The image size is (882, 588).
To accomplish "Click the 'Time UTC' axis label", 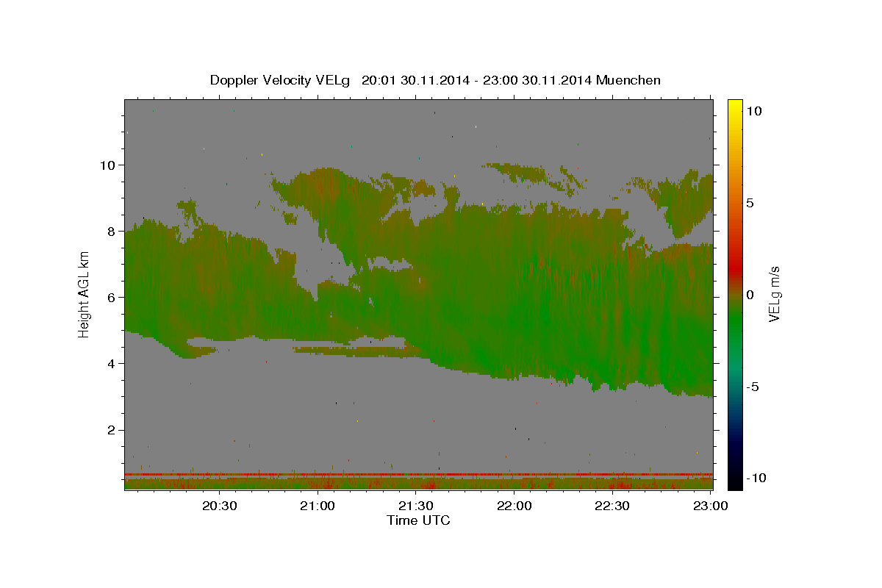I will click(418, 520).
